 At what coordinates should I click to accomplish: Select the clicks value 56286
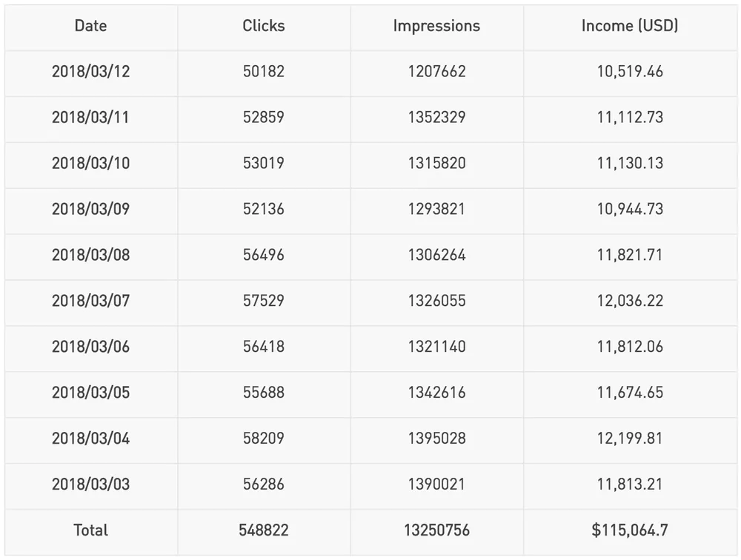coord(264,484)
